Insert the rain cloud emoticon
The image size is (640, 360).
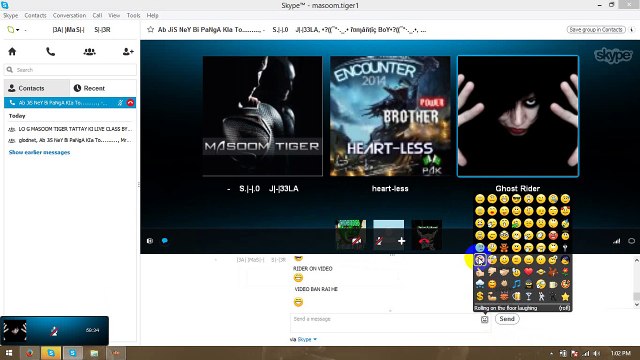pos(480,284)
